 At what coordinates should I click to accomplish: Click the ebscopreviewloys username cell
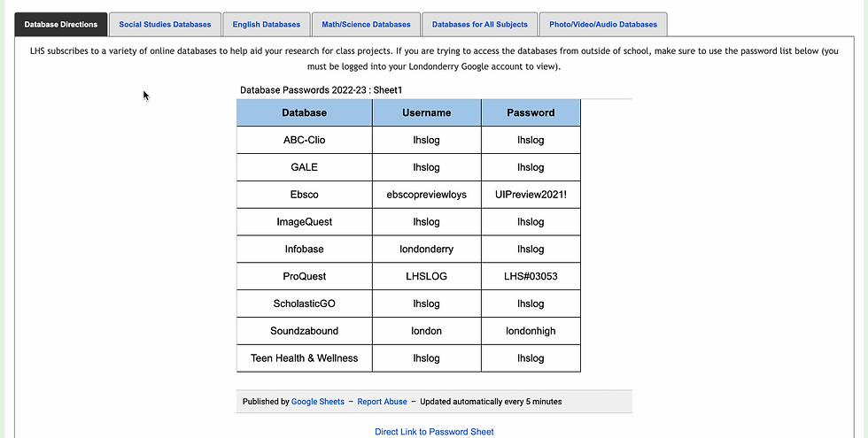427,195
